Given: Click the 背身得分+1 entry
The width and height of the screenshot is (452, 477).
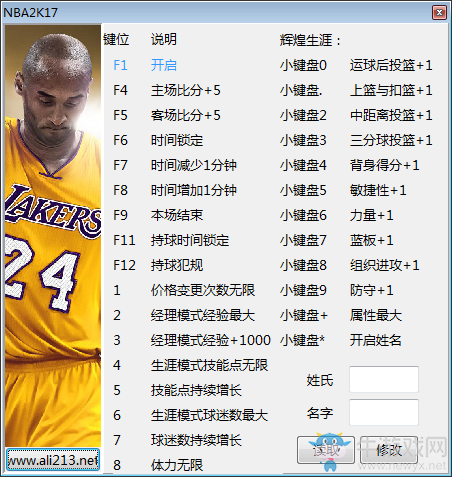Looking at the screenshot, I should (384, 165).
